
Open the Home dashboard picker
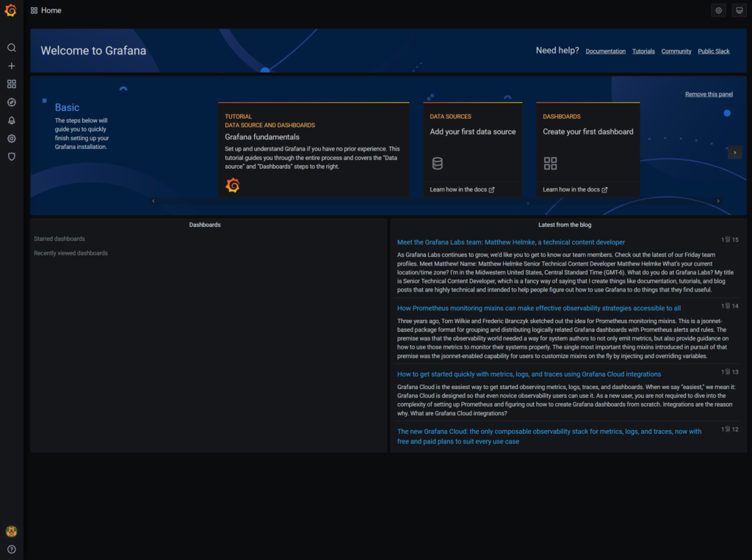point(51,10)
